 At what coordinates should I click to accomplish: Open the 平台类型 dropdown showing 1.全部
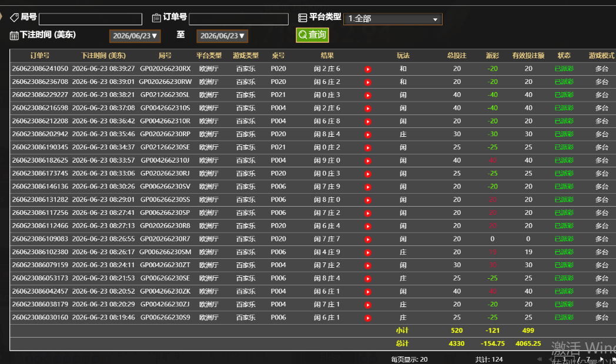(393, 19)
